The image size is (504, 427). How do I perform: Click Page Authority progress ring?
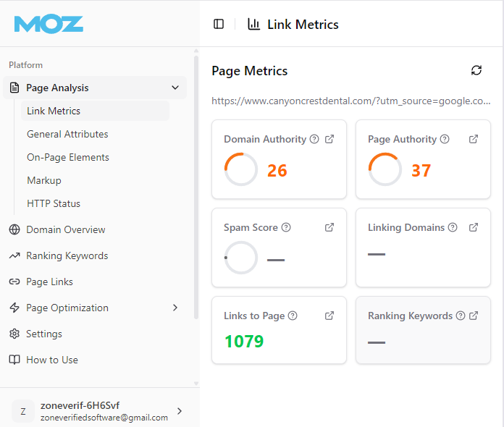click(x=385, y=169)
